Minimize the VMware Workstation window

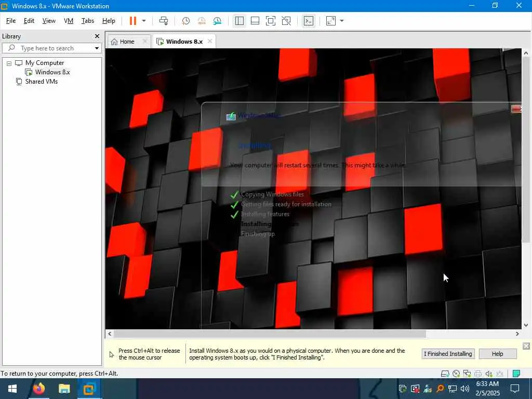[472, 5]
